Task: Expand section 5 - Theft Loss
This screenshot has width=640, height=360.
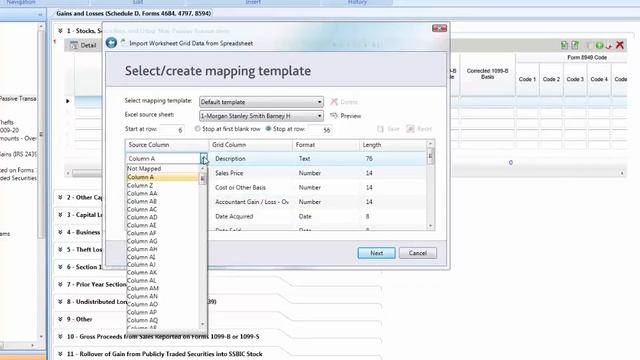Action: (x=60, y=249)
